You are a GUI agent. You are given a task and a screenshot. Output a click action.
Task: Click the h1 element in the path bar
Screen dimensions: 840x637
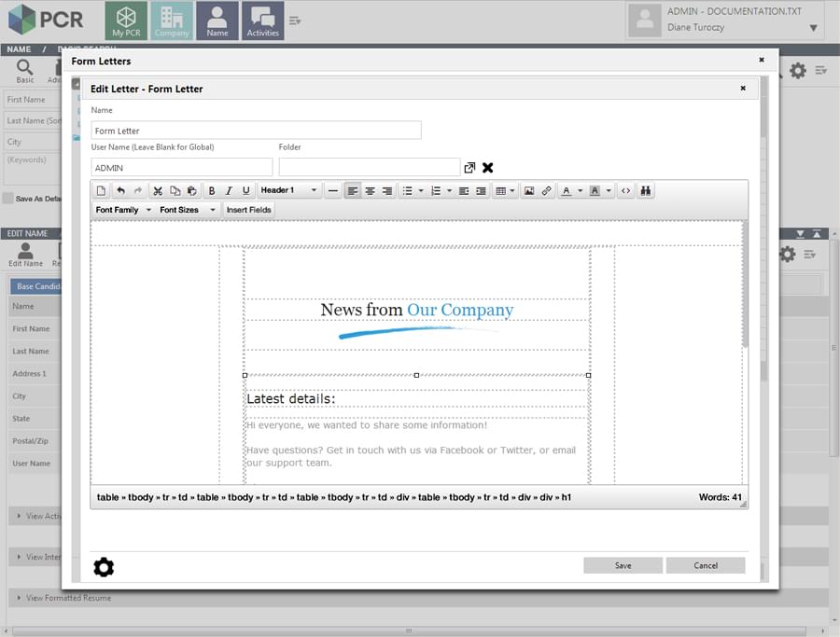click(x=567, y=497)
